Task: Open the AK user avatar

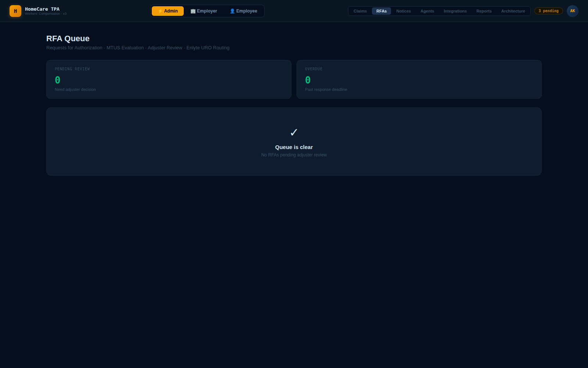Action: pos(573,11)
